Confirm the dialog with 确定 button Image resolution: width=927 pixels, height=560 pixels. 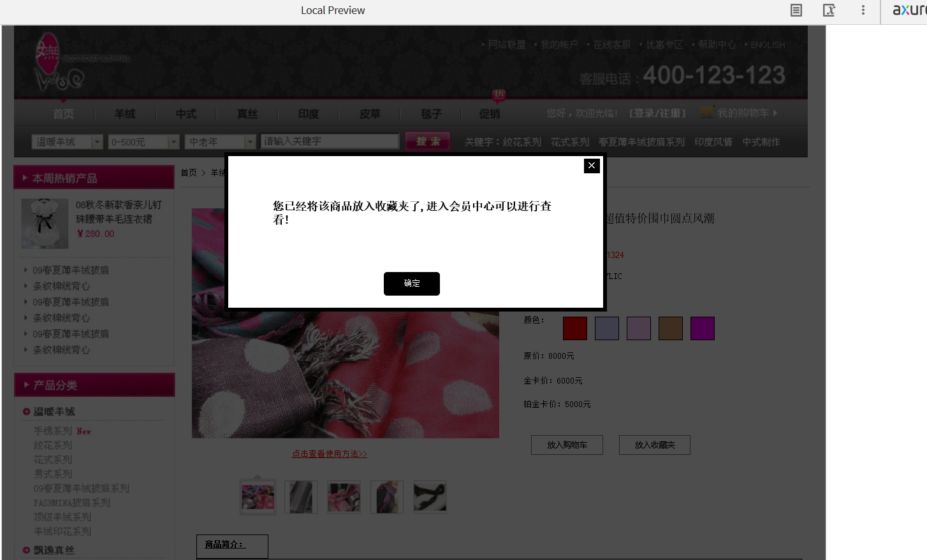(x=412, y=284)
